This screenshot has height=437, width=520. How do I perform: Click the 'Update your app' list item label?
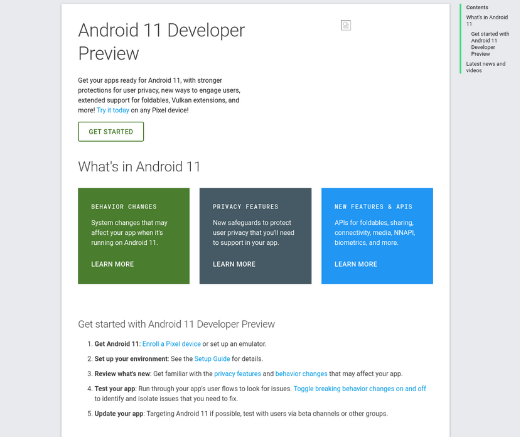(x=119, y=414)
